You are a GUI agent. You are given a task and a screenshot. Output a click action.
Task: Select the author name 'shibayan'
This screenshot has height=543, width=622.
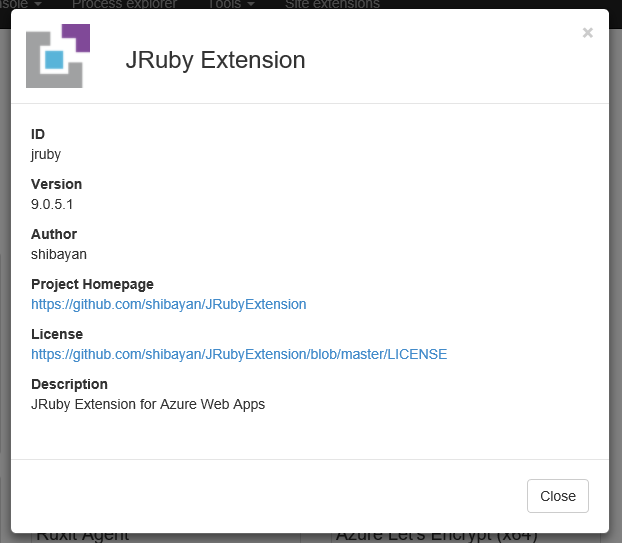[59, 254]
